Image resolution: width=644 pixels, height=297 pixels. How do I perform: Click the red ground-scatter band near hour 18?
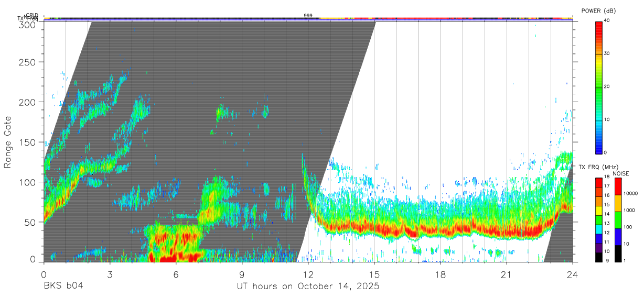tap(439, 229)
